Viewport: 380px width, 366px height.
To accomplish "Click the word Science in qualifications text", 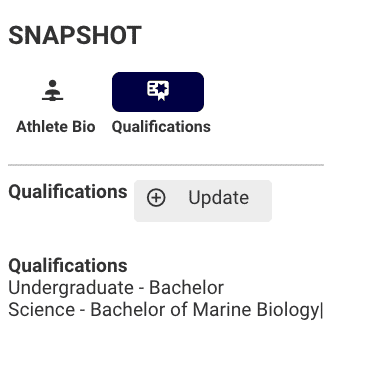I will point(42,310).
